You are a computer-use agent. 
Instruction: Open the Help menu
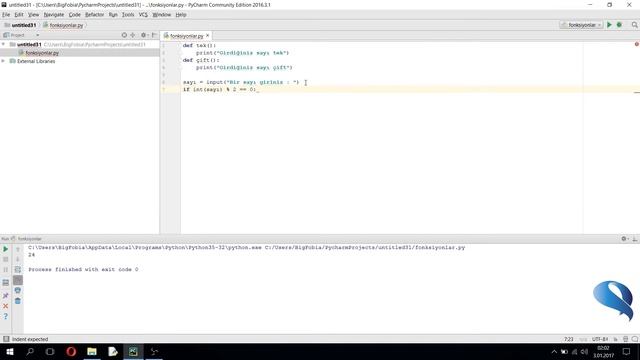click(x=181, y=15)
